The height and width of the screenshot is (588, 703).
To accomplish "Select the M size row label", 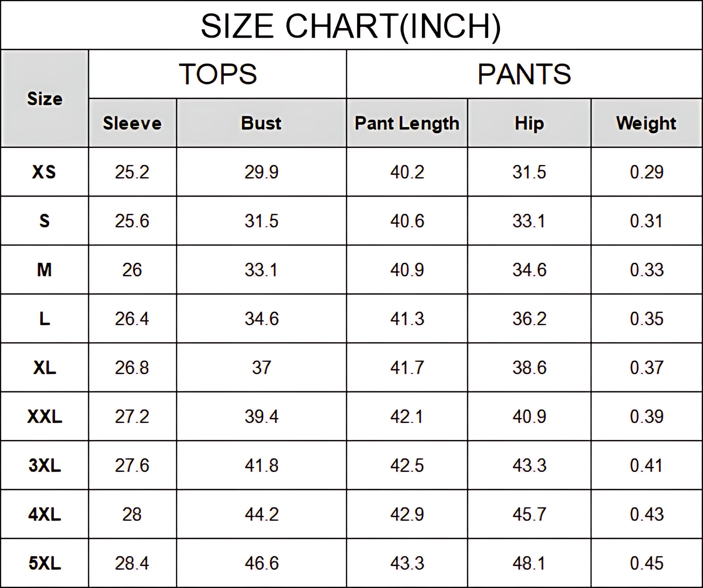I will click(44, 270).
